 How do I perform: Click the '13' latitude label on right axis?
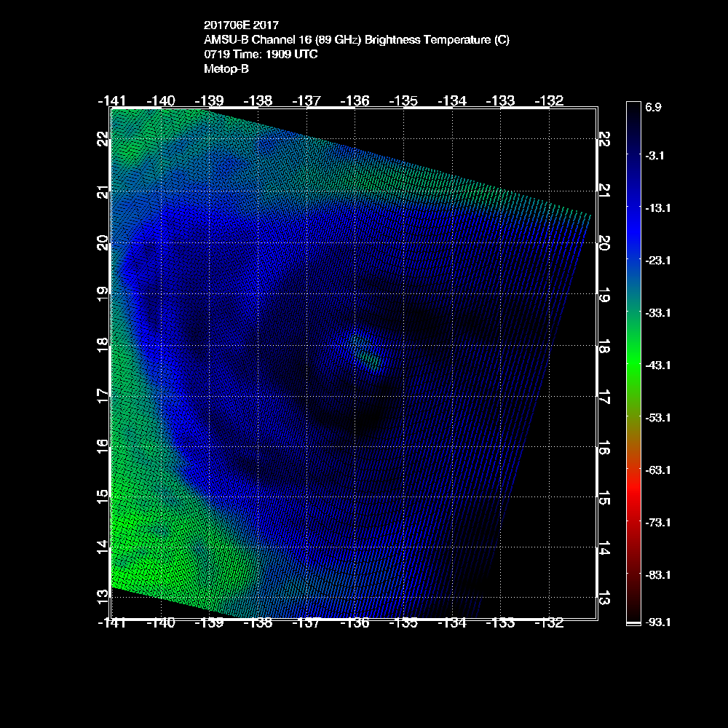coord(604,599)
